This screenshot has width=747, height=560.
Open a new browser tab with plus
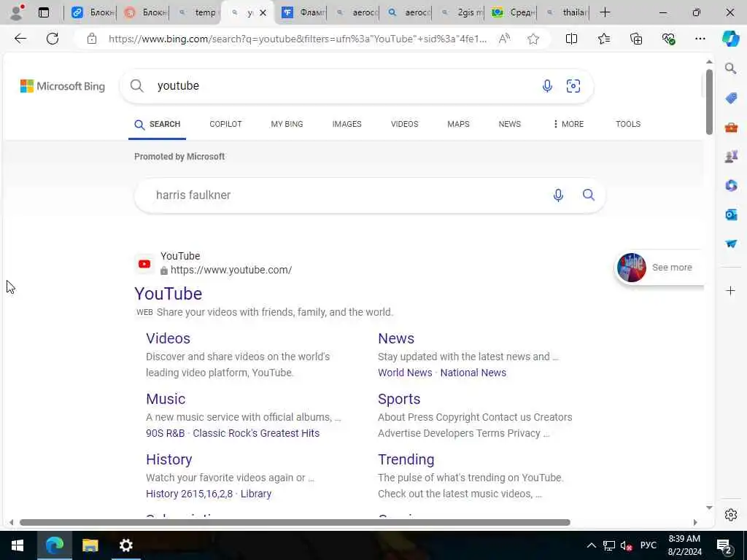(605, 12)
